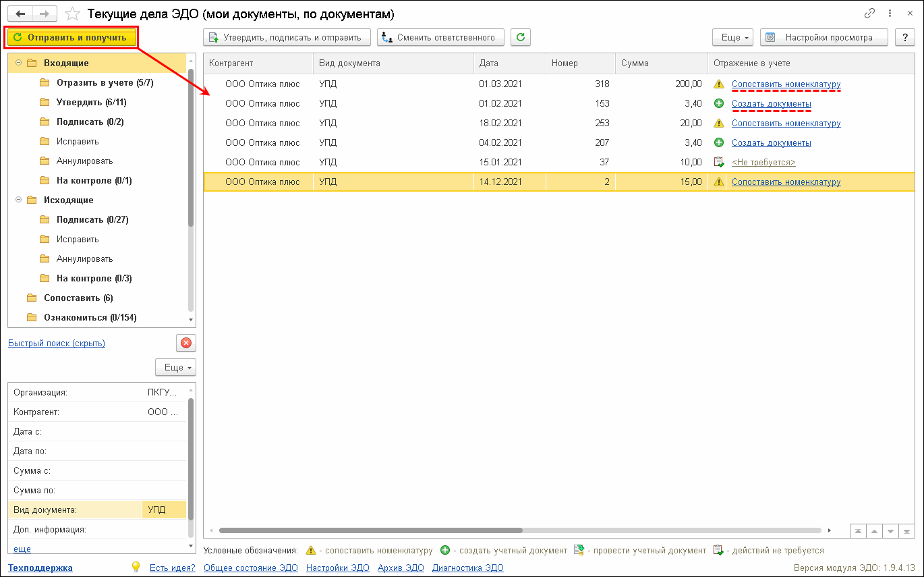Click the green refresh icon button
Image resolution: width=924 pixels, height=577 pixels.
[x=520, y=38]
